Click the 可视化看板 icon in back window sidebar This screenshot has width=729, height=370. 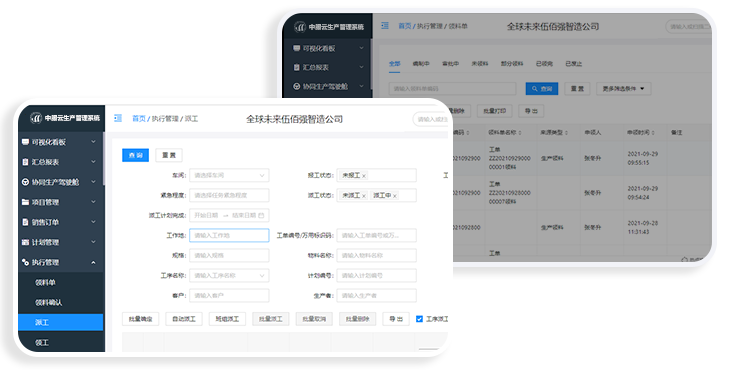pos(297,48)
